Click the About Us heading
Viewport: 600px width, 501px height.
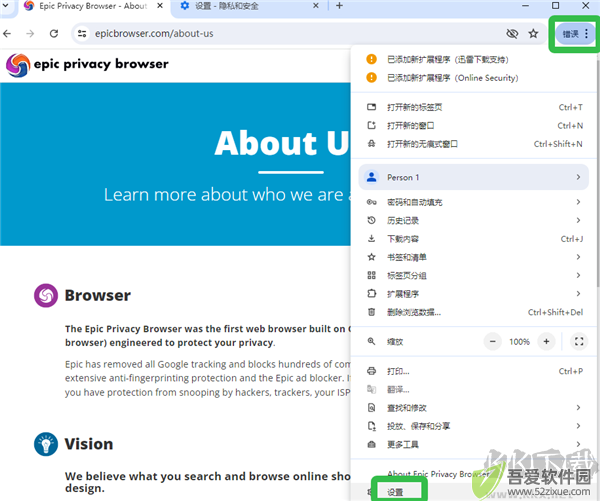pyautogui.click(x=282, y=143)
